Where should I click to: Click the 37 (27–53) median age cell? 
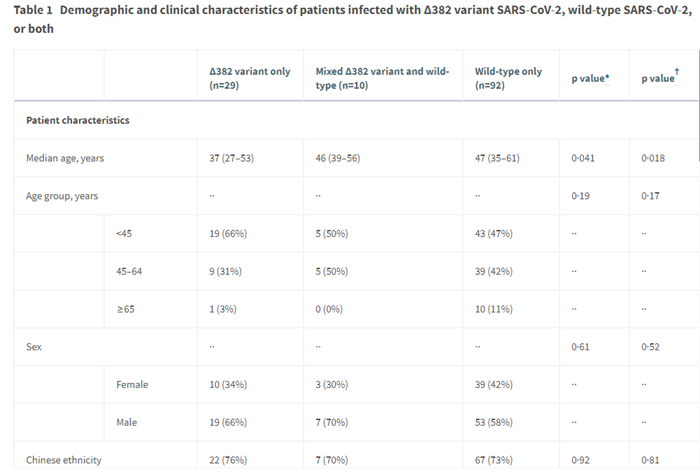pyautogui.click(x=232, y=158)
